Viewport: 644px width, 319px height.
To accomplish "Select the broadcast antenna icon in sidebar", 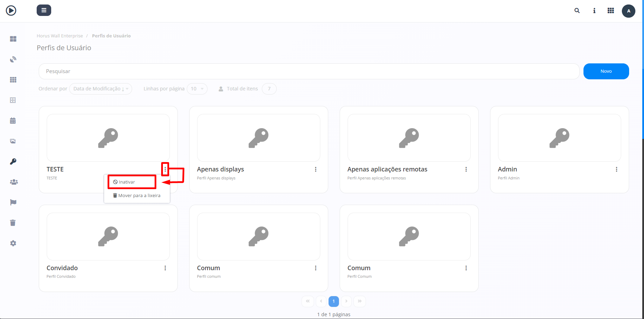I will tap(13, 59).
